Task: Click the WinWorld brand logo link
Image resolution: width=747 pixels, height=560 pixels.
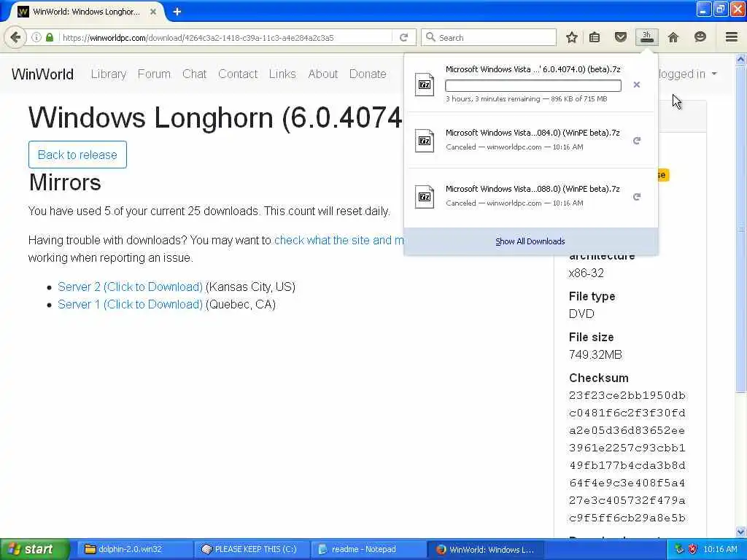Action: 42,74
